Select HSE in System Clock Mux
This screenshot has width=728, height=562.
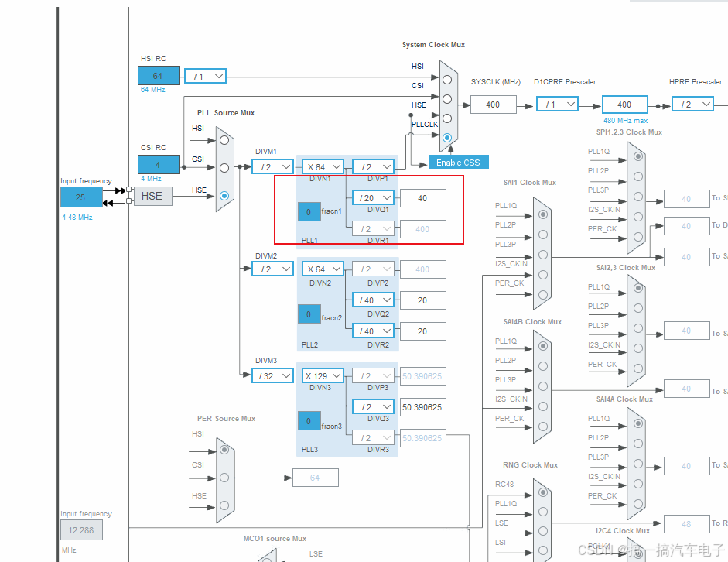(447, 118)
